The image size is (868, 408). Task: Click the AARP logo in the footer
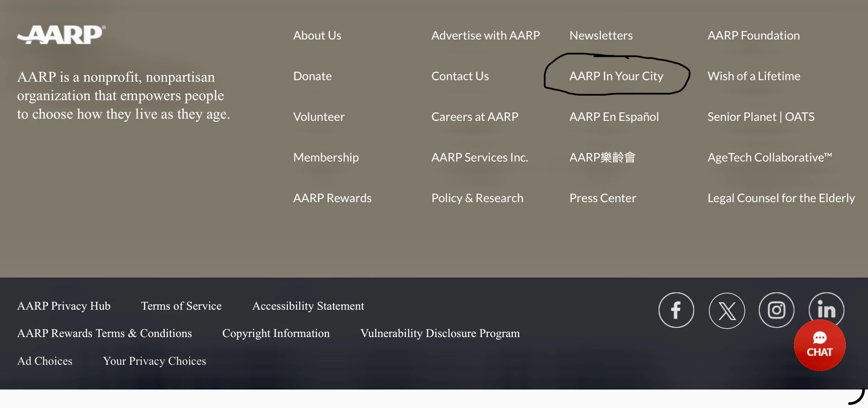[x=61, y=35]
